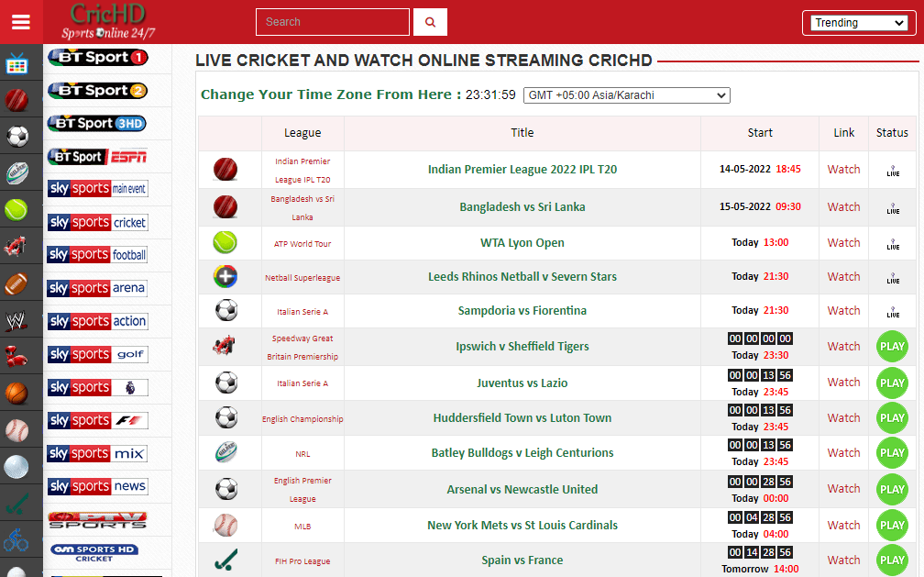The width and height of the screenshot is (924, 577).
Task: Click the Start column header
Action: coord(760,133)
